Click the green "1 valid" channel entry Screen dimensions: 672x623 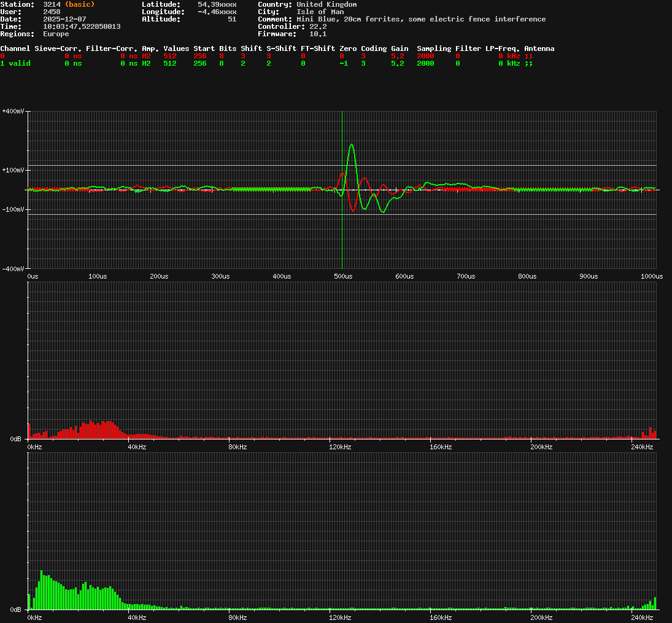[15, 63]
